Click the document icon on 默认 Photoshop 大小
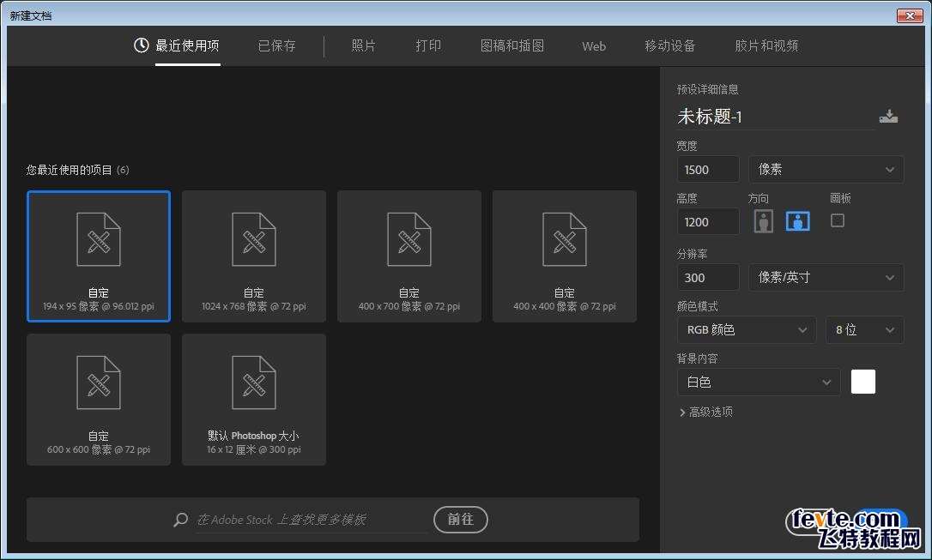Screen dimensions: 932x560 coord(254,382)
